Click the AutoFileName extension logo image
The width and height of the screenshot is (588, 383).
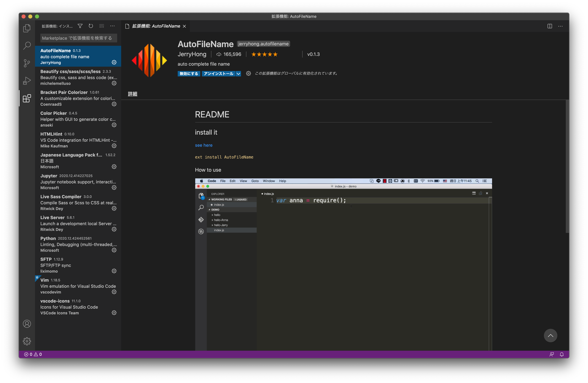[x=149, y=60]
